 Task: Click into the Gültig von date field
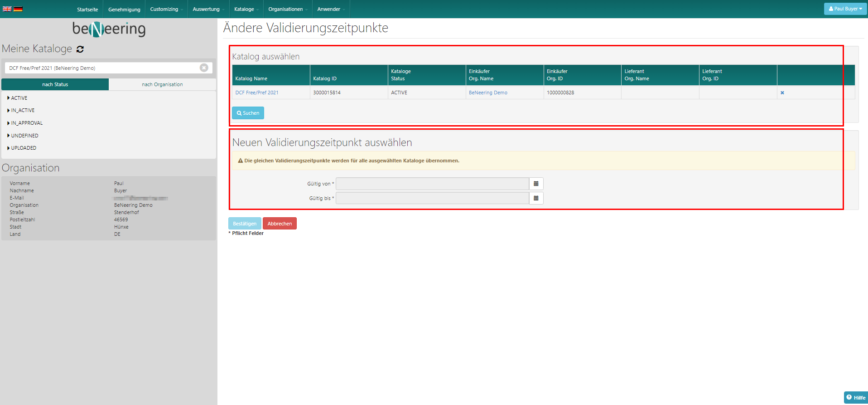point(432,184)
